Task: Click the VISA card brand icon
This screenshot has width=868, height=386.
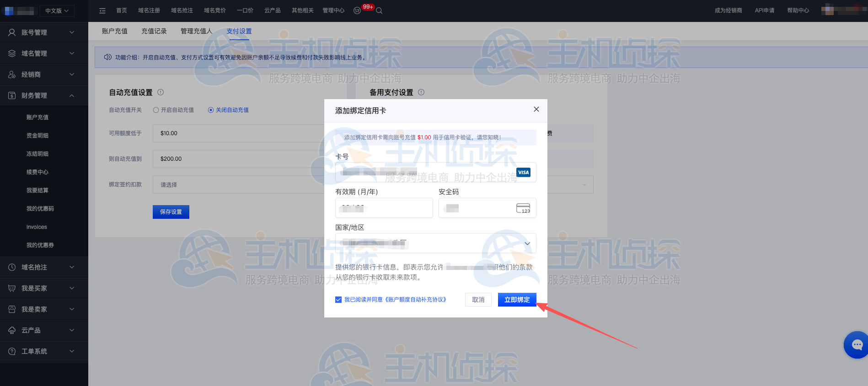Action: tap(523, 172)
